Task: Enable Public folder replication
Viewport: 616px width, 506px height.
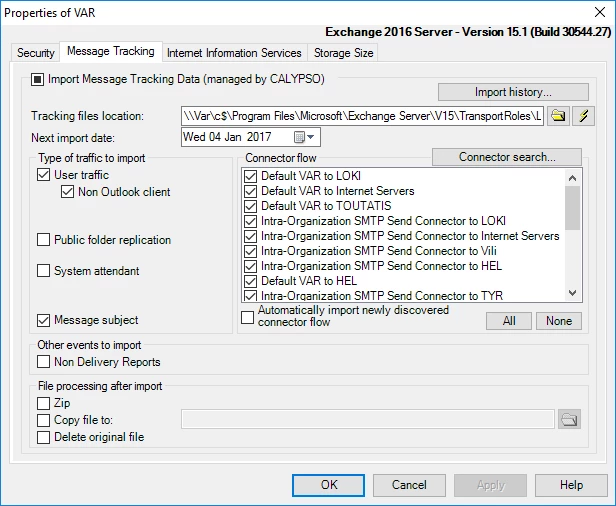Action: (x=43, y=240)
